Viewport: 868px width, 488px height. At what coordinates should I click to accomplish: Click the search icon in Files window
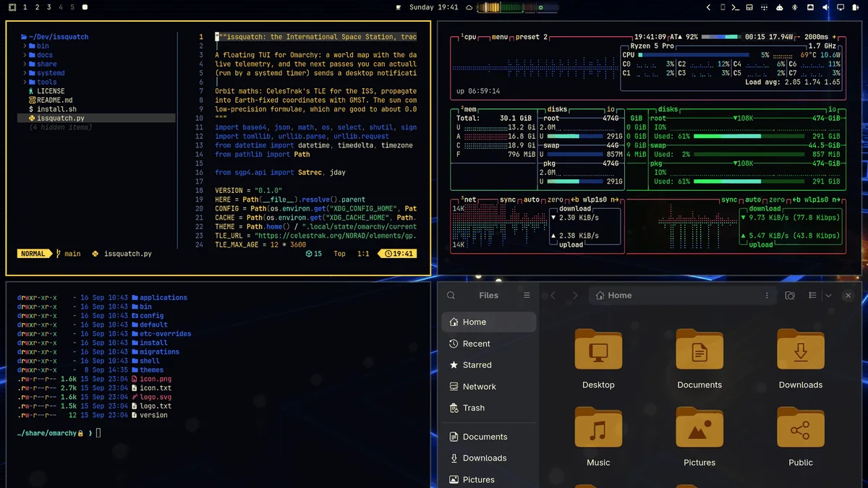(451, 295)
